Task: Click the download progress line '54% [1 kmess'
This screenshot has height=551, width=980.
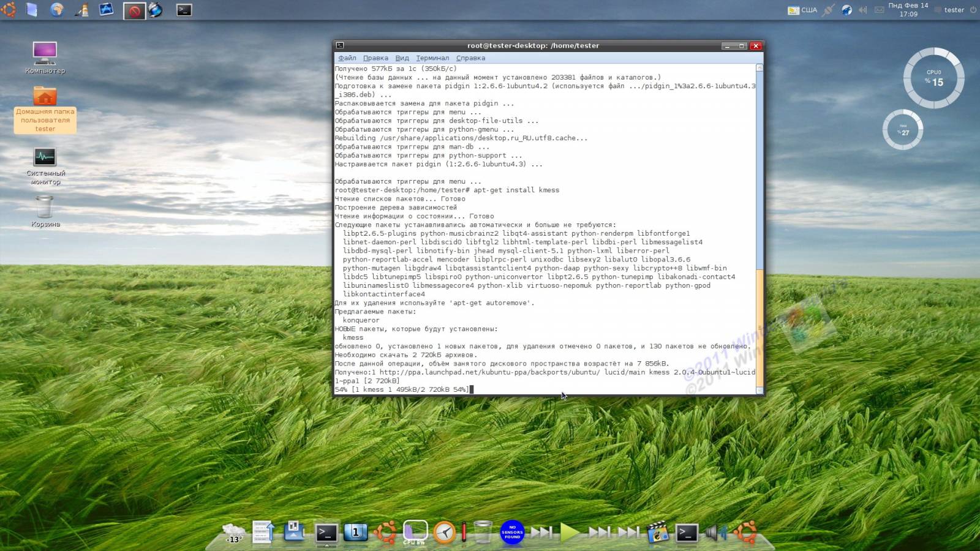Action: tap(402, 389)
